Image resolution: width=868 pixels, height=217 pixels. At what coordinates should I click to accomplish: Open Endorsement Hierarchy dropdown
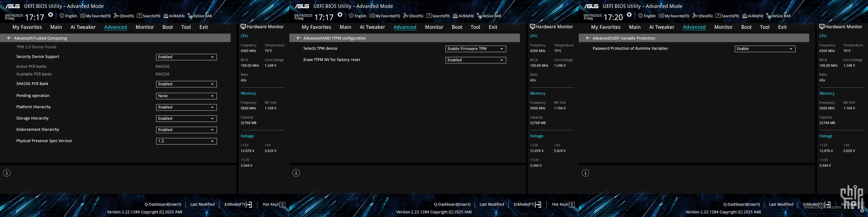[186, 130]
